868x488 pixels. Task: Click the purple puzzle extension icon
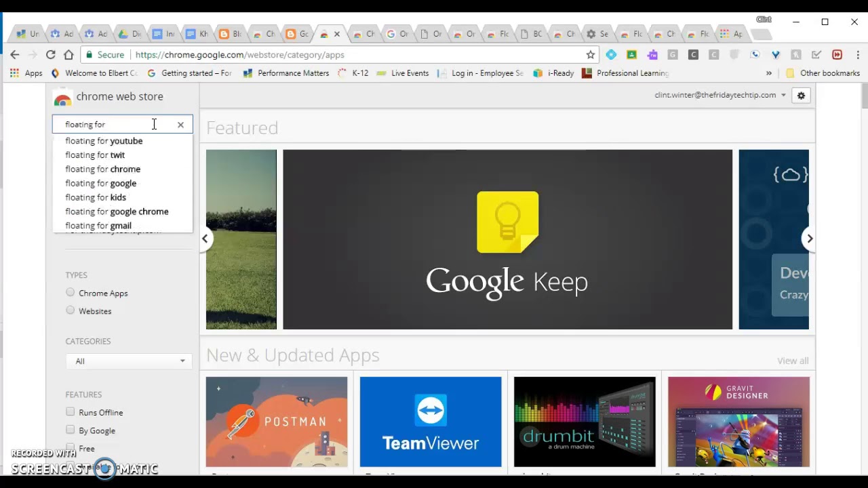(652, 55)
